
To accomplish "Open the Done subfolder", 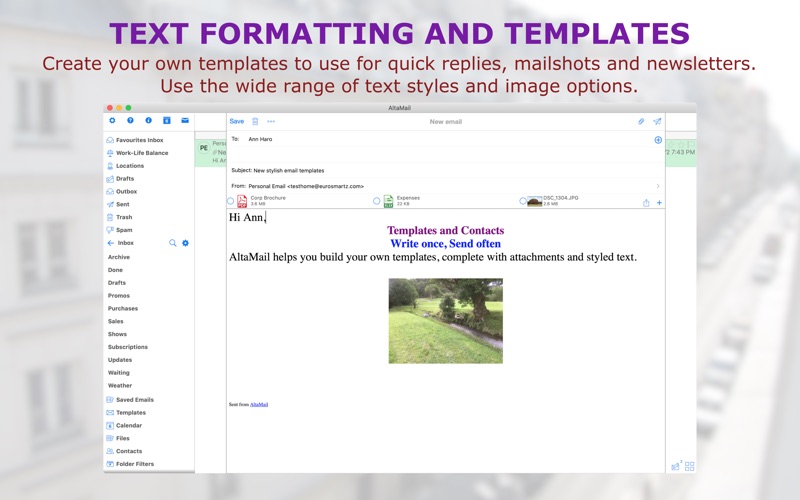I will click(115, 270).
